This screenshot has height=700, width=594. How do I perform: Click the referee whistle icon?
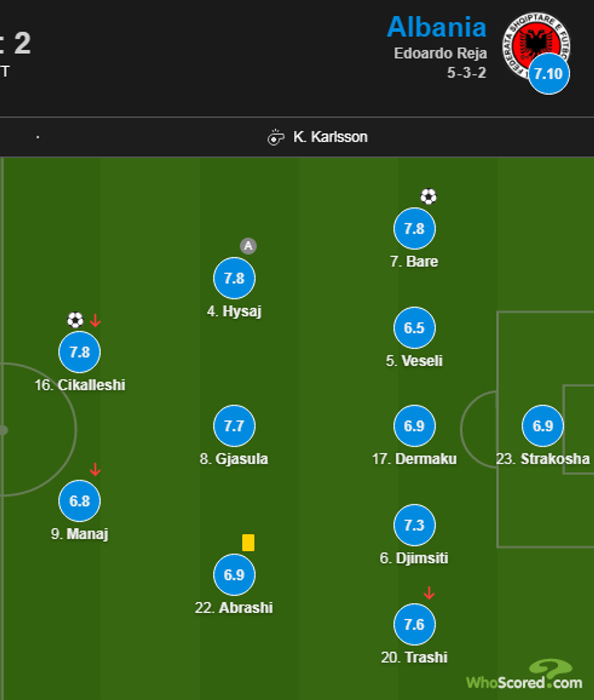click(276, 137)
